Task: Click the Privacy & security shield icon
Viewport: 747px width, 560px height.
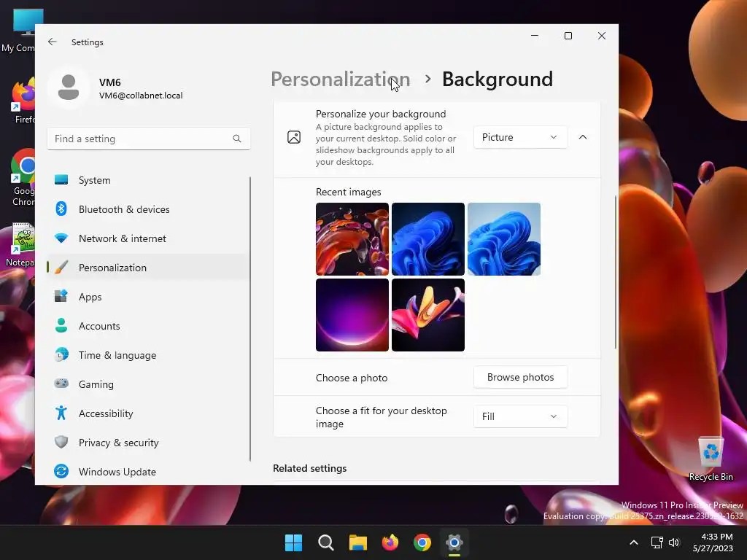Action: pos(61,442)
